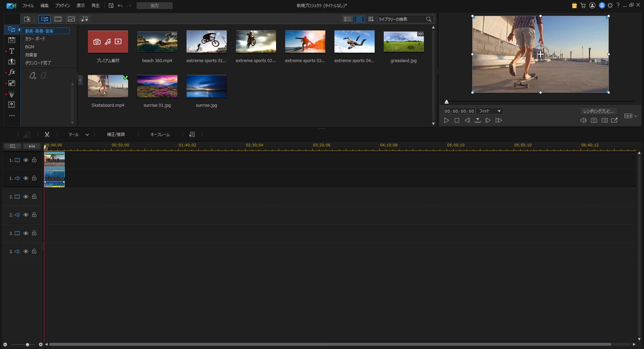Open the Effects room fx icon

(12, 72)
